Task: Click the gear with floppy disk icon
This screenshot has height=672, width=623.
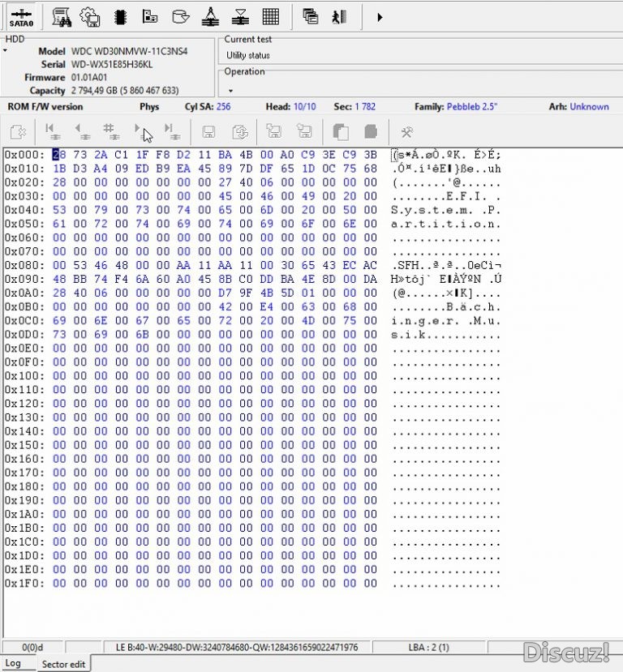Action: click(90, 18)
